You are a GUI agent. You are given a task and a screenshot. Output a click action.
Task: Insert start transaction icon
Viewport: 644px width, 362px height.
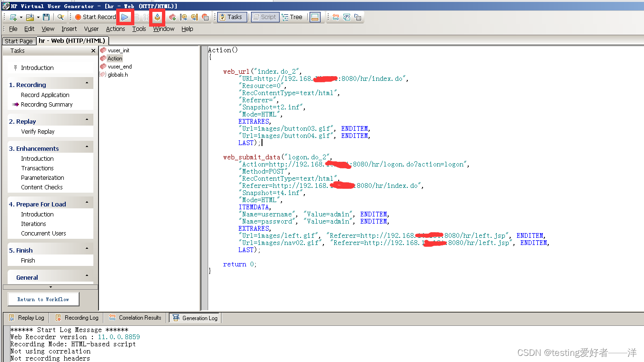(x=183, y=17)
